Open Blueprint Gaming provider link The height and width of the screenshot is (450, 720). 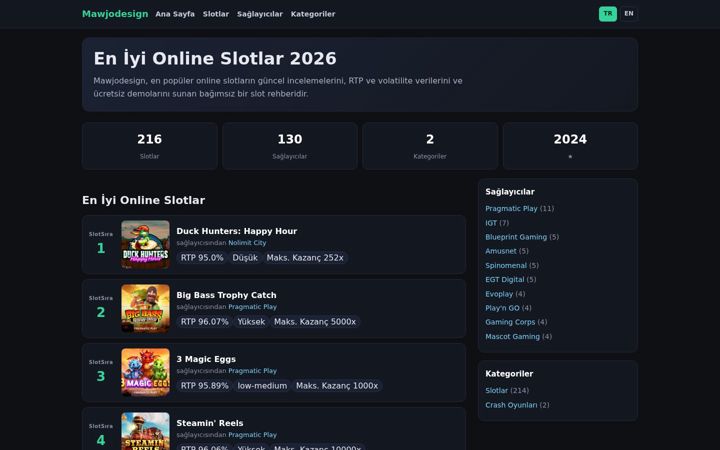tap(516, 237)
